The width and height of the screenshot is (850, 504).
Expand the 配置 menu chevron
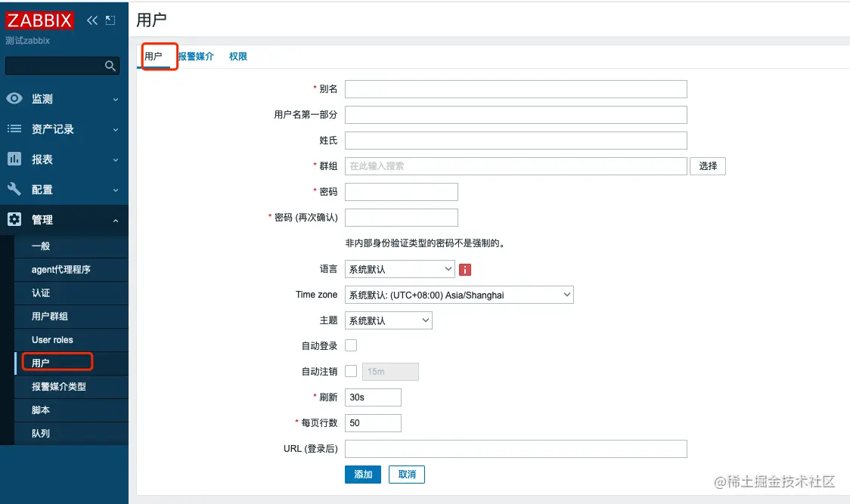coord(116,190)
